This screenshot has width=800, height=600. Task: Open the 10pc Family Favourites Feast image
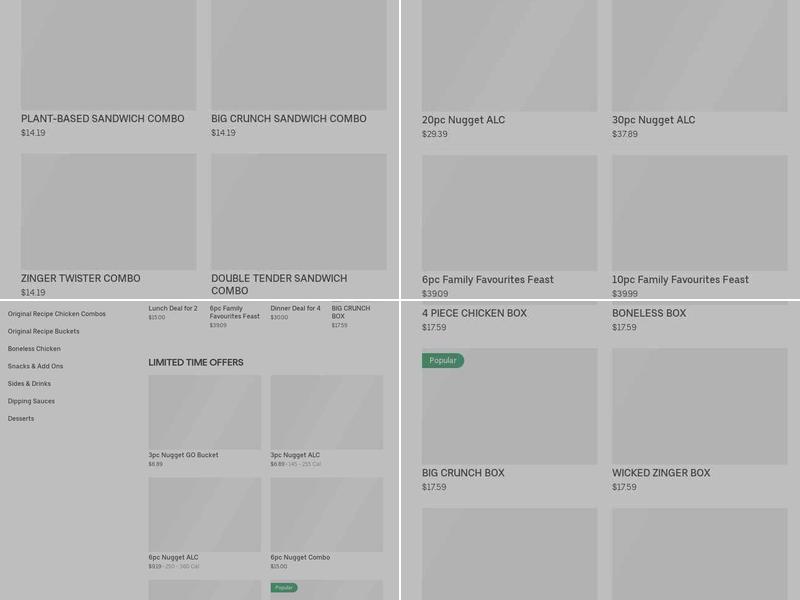699,212
